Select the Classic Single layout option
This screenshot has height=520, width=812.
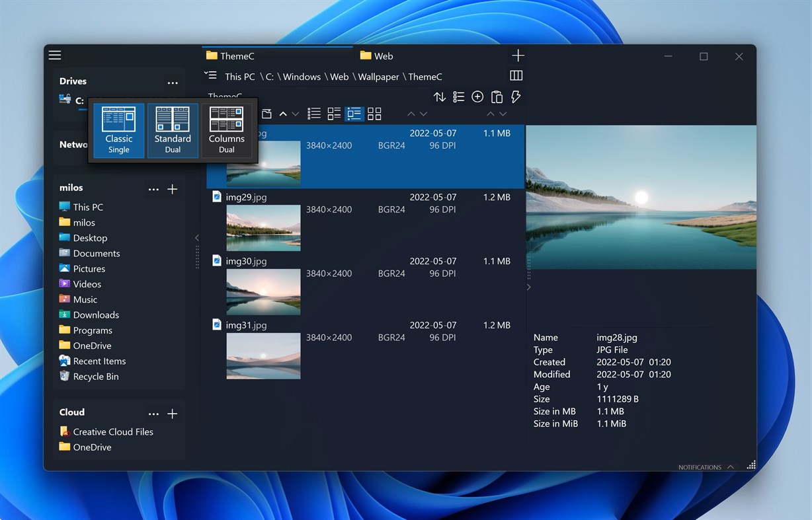[119, 130]
